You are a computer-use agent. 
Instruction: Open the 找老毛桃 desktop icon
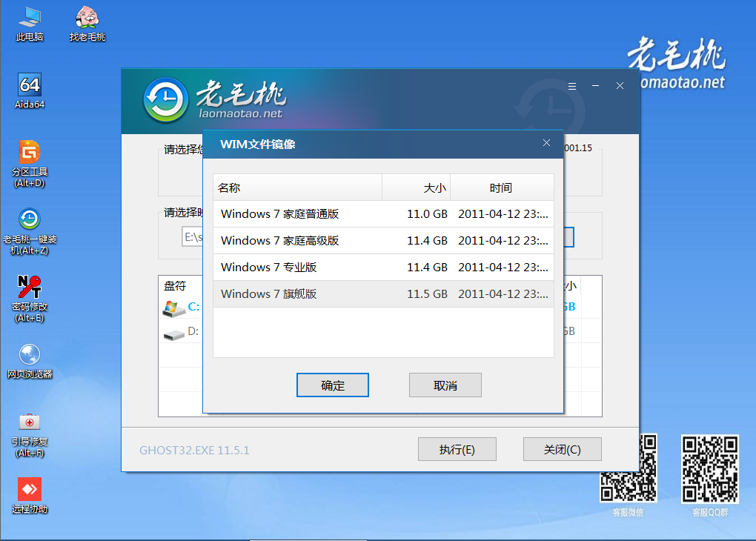pyautogui.click(x=87, y=24)
